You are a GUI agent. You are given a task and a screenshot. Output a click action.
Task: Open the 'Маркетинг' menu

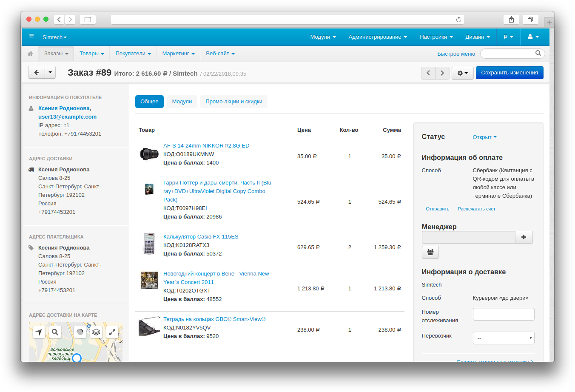coord(178,54)
